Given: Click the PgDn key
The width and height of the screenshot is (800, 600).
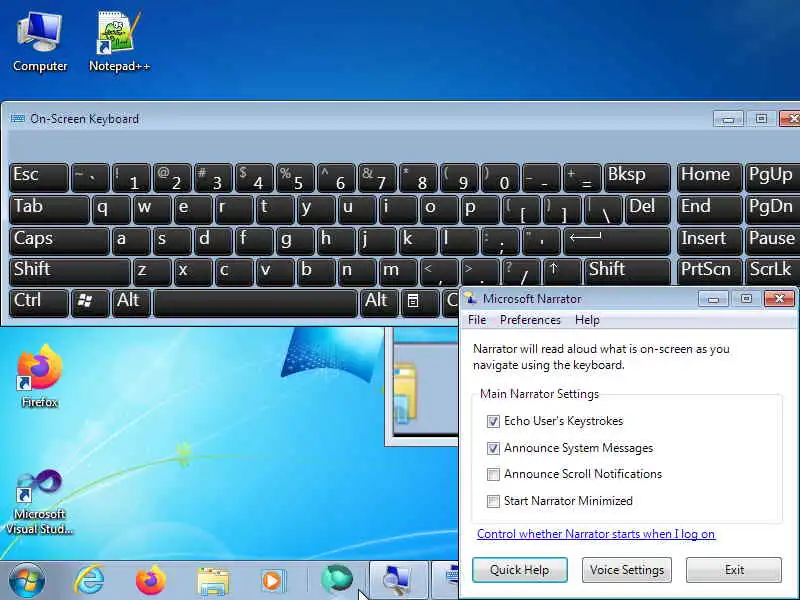Looking at the screenshot, I should point(772,209).
